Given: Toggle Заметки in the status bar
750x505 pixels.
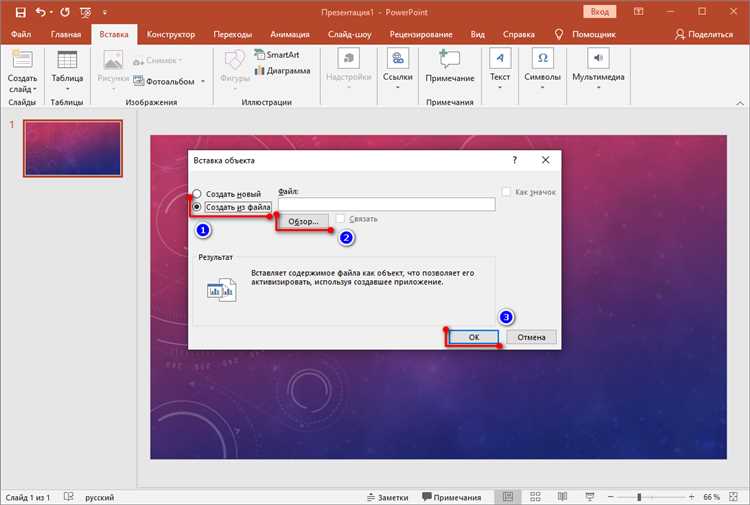Looking at the screenshot, I should 388,497.
